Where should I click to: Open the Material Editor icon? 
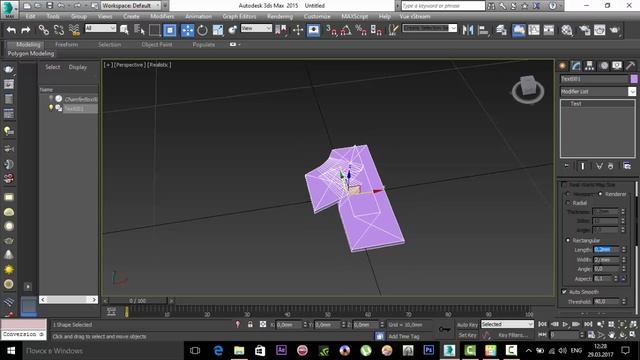point(567,30)
